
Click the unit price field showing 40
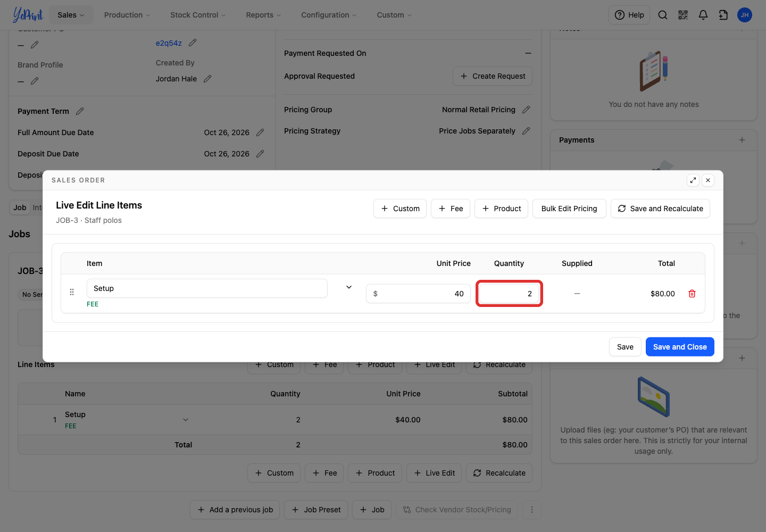pyautogui.click(x=418, y=294)
